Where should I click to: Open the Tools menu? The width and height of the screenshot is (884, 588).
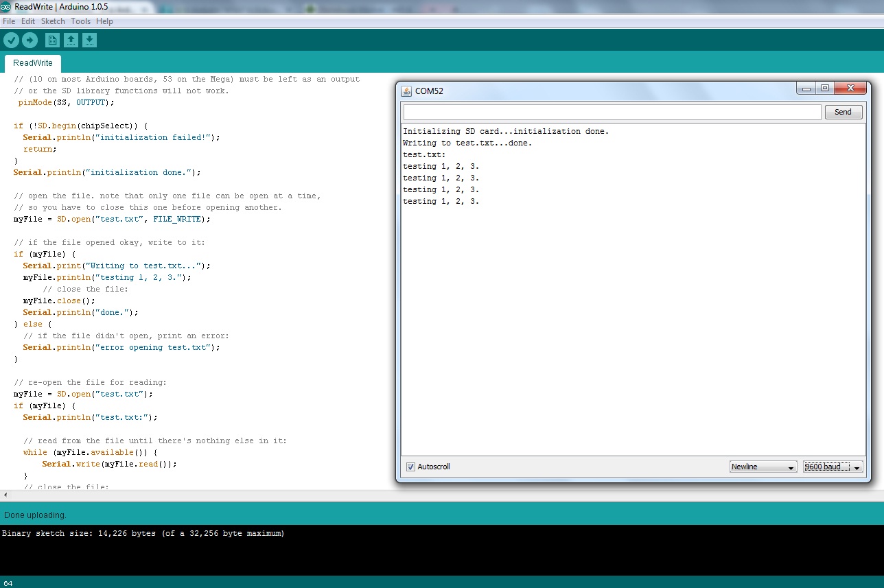pos(80,21)
